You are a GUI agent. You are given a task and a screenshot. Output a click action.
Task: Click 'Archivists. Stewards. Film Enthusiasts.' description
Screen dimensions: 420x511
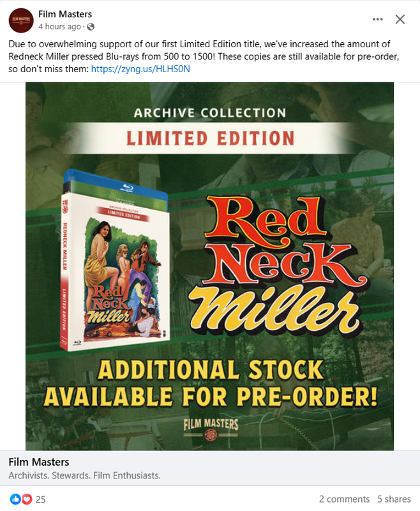[x=85, y=475]
